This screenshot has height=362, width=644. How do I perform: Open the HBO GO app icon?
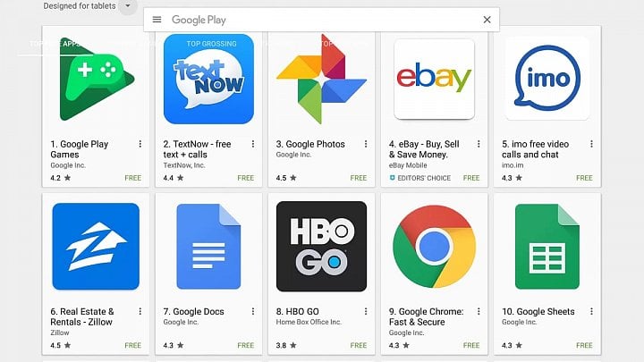pos(322,247)
